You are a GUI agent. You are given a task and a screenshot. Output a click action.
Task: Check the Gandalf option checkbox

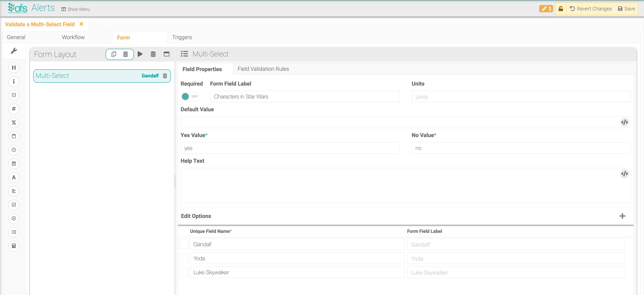(x=184, y=244)
